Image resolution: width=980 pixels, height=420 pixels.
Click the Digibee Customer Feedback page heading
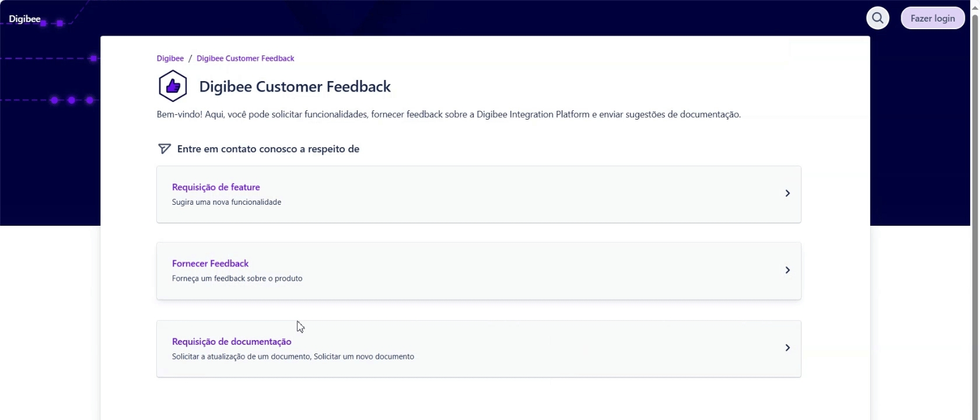click(x=295, y=87)
